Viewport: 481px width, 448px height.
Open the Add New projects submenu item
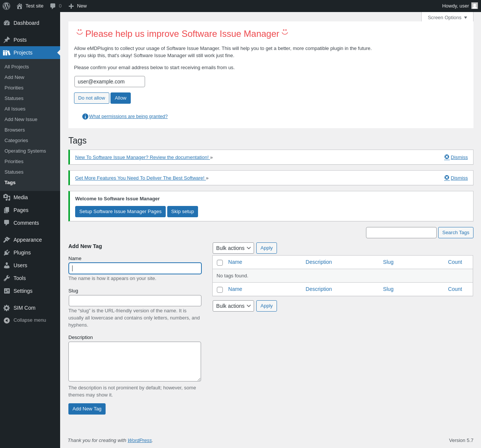(14, 77)
